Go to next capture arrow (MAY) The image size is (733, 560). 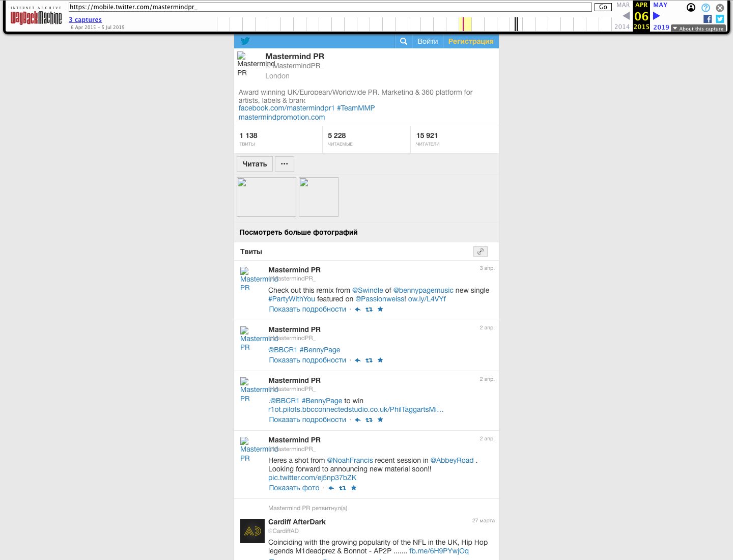click(657, 16)
